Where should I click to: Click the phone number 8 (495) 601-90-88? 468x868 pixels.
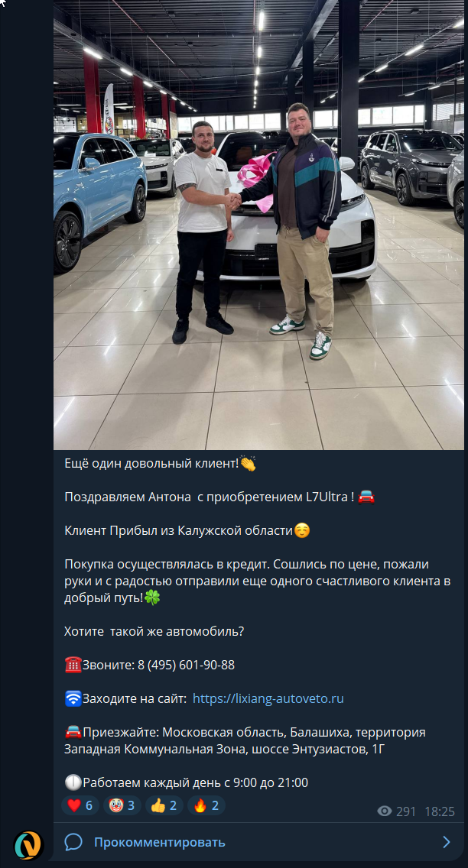pyautogui.click(x=186, y=665)
